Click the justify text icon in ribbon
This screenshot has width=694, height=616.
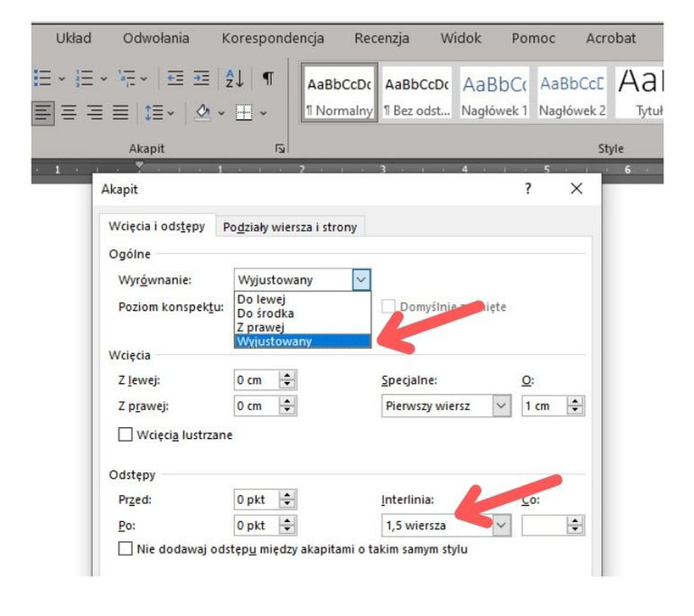[x=119, y=113]
